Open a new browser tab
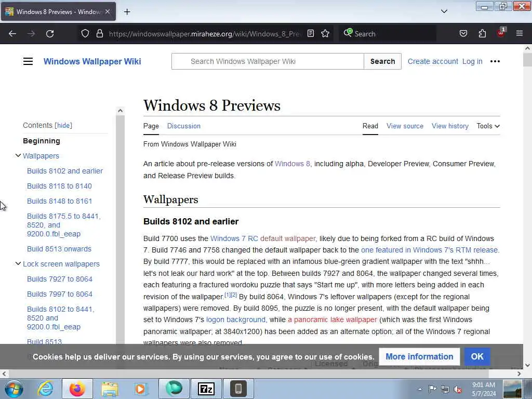Viewport: 532px width, 399px height. [x=127, y=12]
